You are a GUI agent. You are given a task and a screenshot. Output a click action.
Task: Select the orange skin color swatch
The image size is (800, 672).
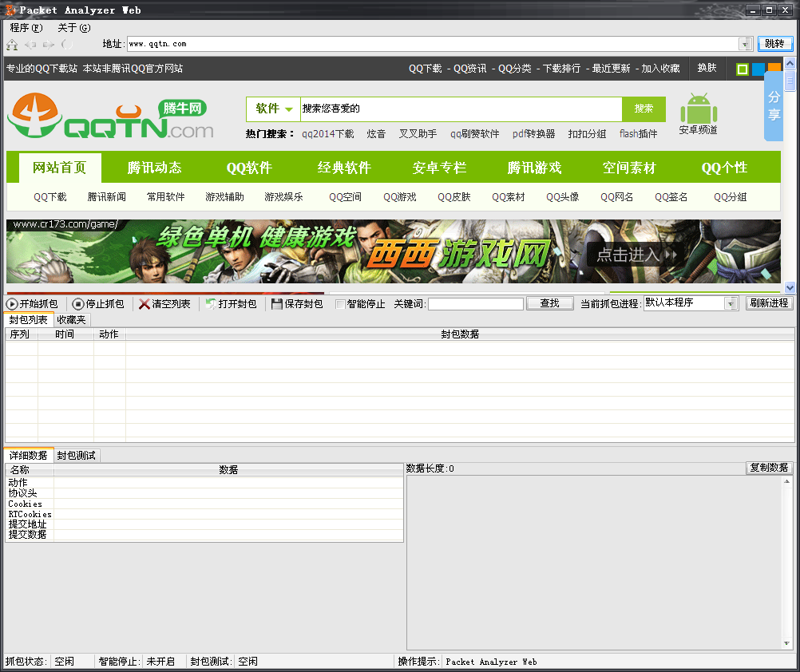[x=774, y=67]
